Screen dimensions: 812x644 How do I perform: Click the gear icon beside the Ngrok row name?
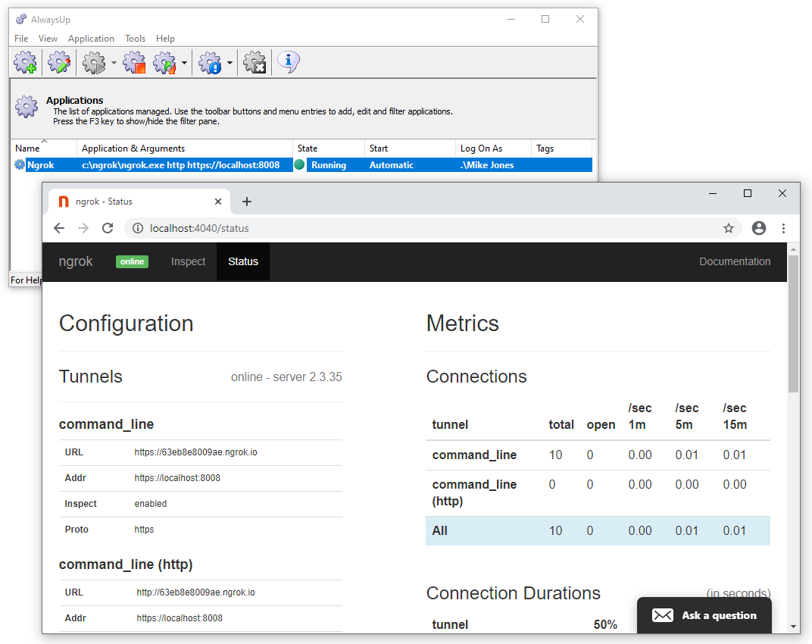pos(20,164)
